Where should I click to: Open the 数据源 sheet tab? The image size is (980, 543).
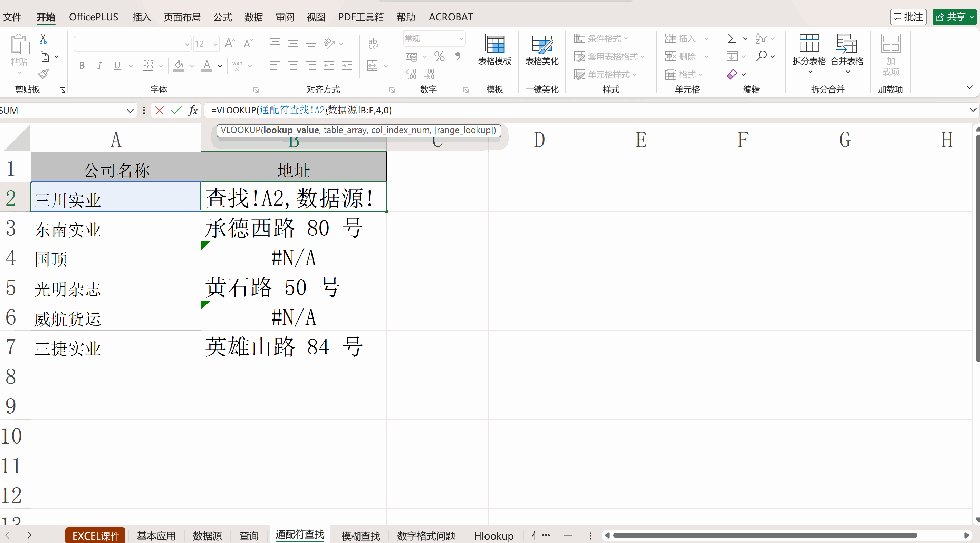pos(207,535)
